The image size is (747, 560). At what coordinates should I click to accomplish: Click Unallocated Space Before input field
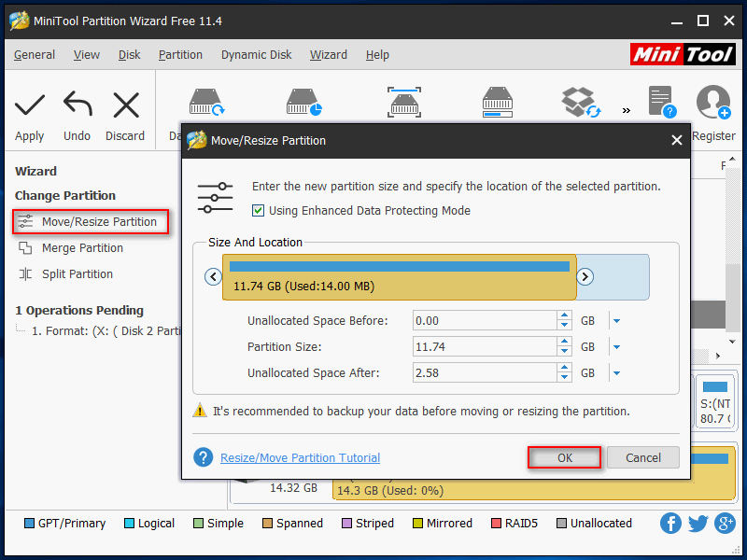coord(484,320)
